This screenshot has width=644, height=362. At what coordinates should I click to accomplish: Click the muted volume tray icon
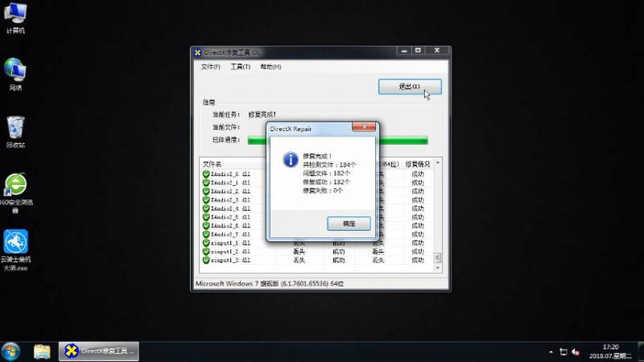pyautogui.click(x=576, y=352)
